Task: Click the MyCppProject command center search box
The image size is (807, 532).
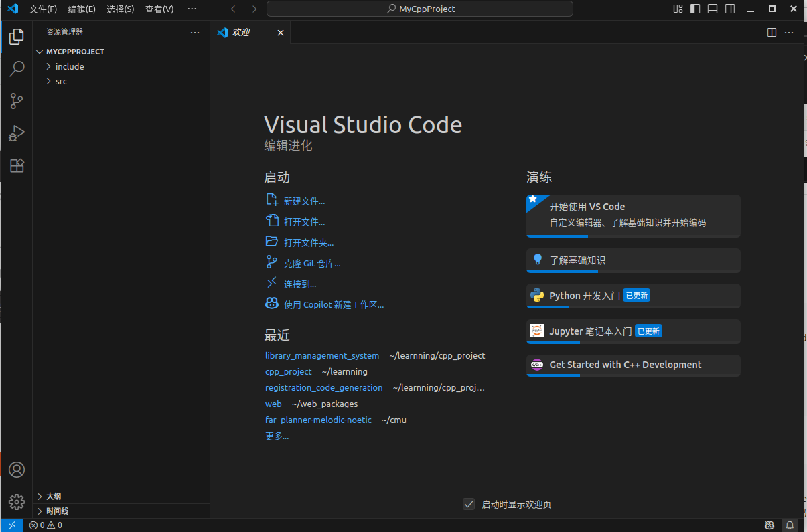Action: (x=420, y=9)
